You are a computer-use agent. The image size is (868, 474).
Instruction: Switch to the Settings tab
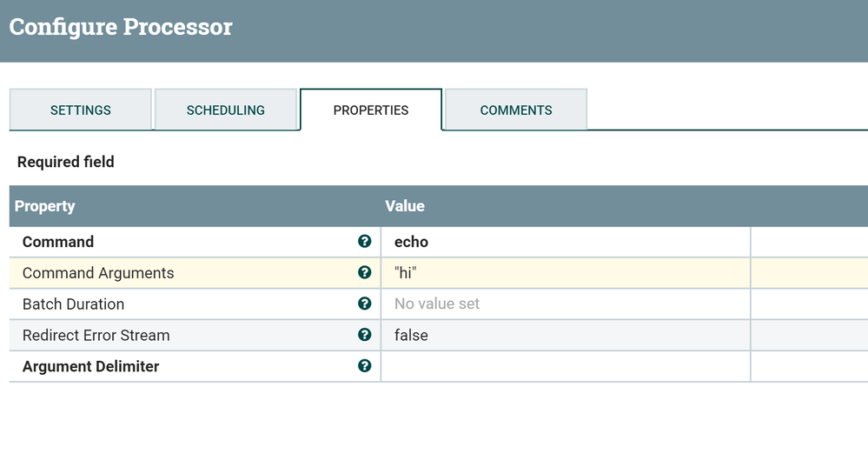pos(81,110)
